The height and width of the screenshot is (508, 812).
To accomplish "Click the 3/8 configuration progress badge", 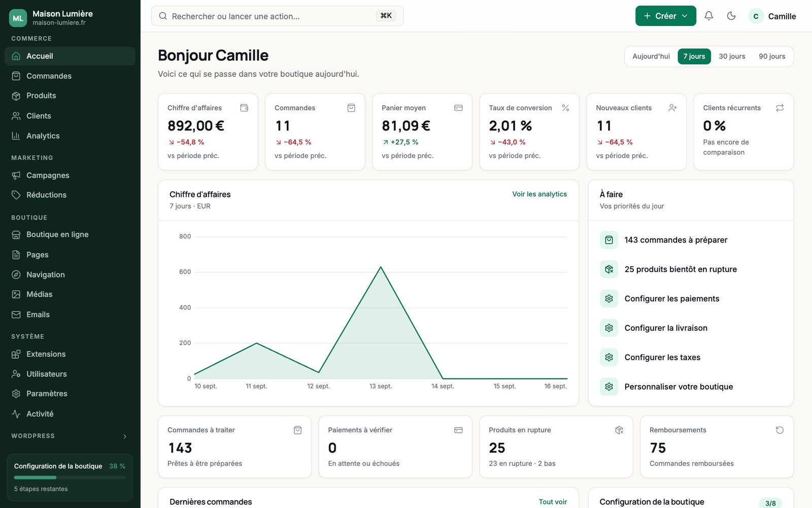I will 770,503.
